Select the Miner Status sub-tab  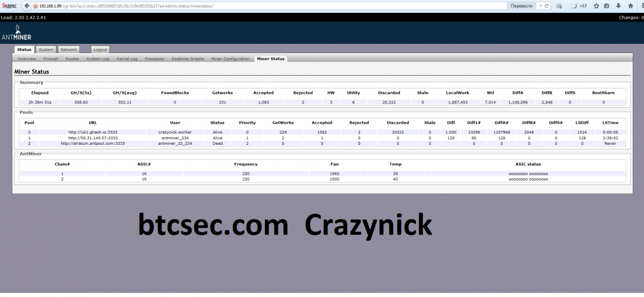coord(270,58)
